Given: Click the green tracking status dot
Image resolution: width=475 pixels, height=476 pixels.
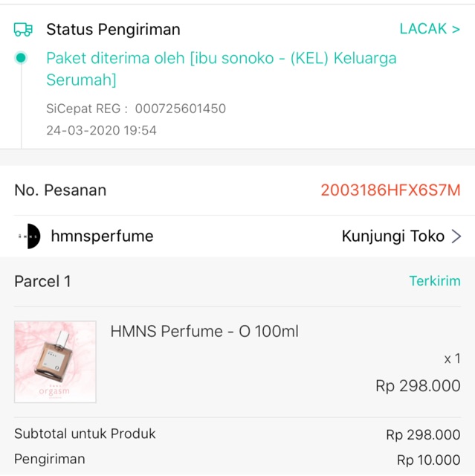Looking at the screenshot, I should (x=21, y=58).
